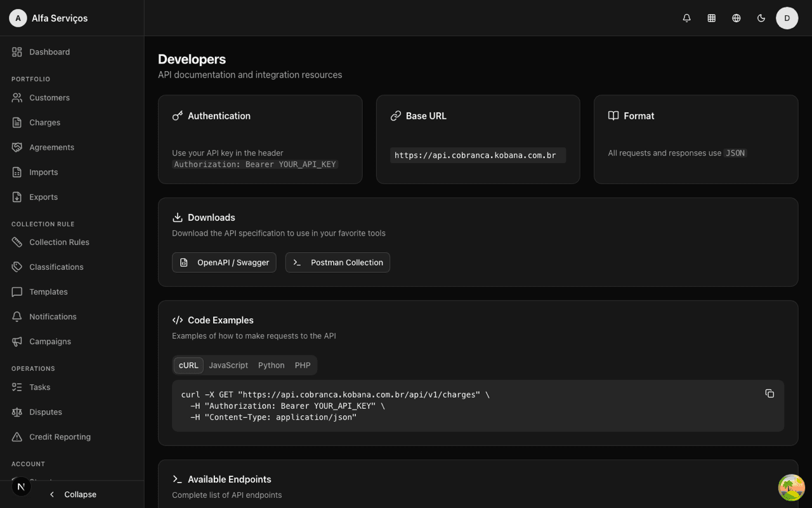Download the Postman Collection
812x508 pixels.
coord(337,262)
